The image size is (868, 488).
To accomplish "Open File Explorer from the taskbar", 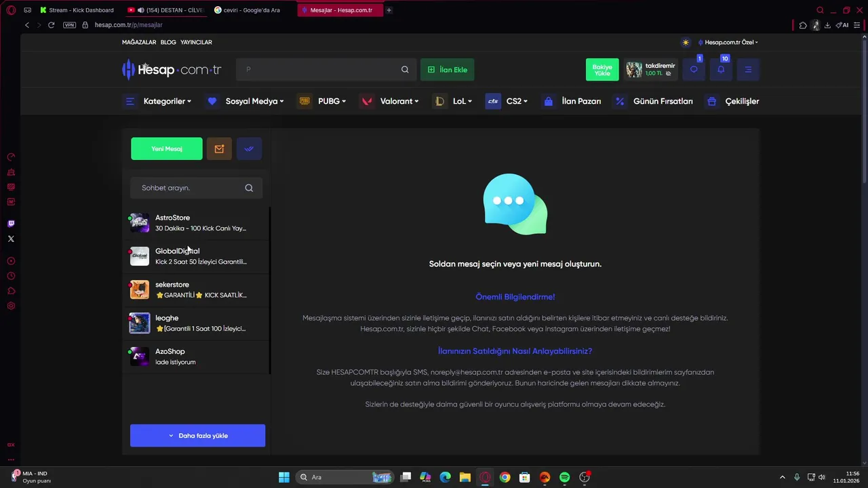I will [x=465, y=477].
